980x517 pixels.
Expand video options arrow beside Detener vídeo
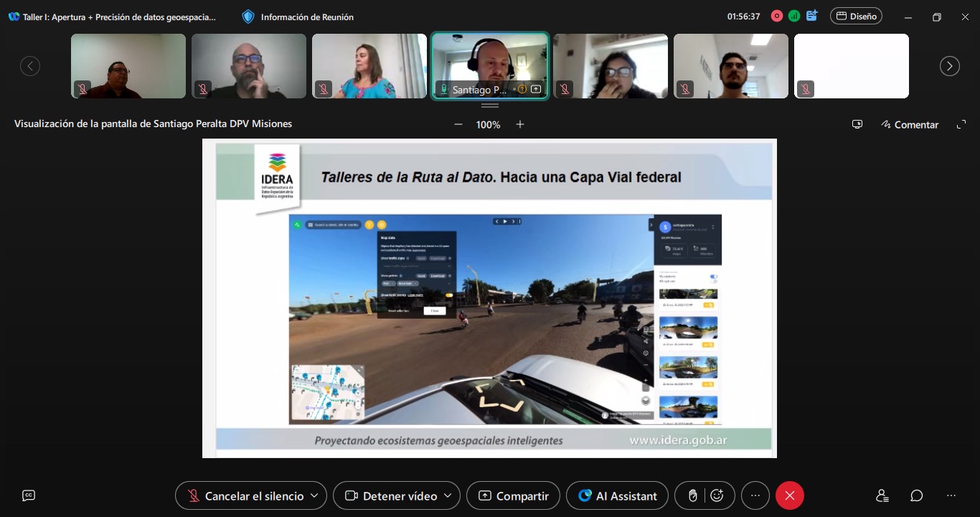coord(448,495)
